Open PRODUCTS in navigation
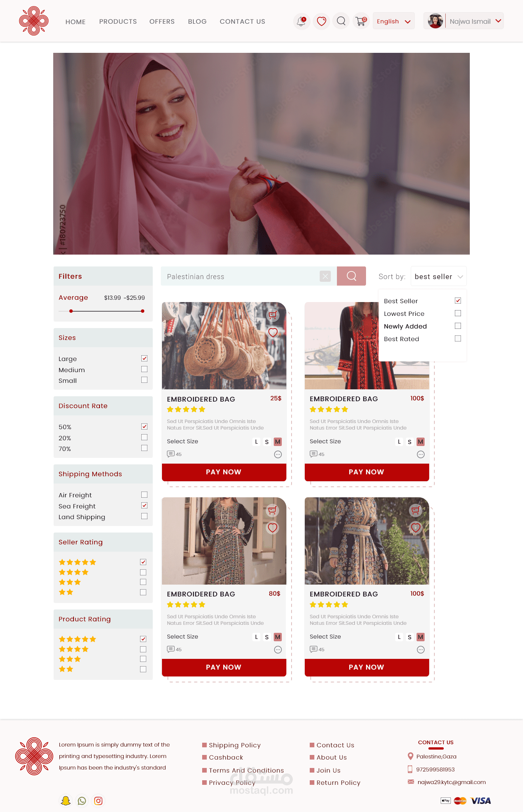 pos(118,21)
